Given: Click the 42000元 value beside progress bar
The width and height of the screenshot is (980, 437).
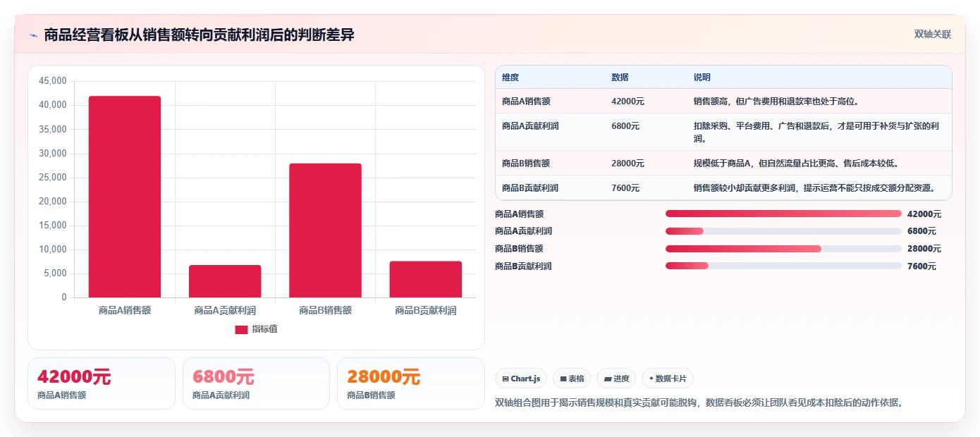Looking at the screenshot, I should [x=924, y=214].
